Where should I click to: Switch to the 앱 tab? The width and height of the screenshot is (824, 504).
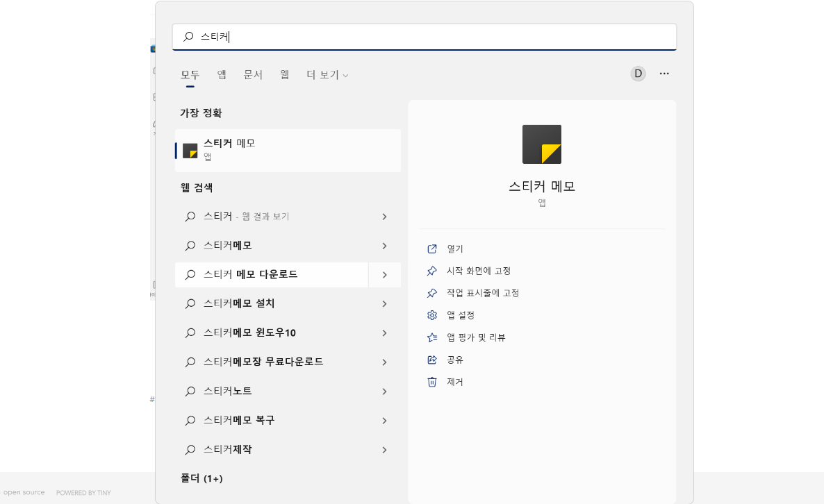point(222,75)
